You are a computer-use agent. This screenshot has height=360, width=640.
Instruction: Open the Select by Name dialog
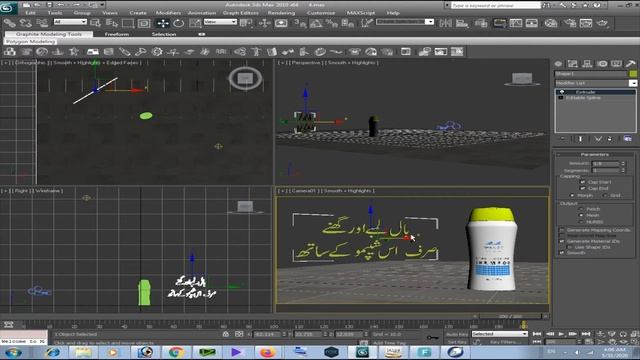111,23
